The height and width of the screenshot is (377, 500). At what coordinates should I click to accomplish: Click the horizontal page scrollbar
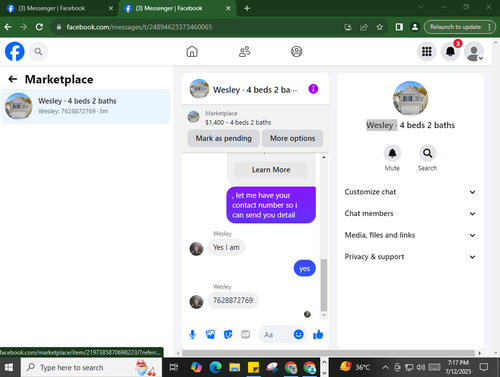click(x=328, y=353)
